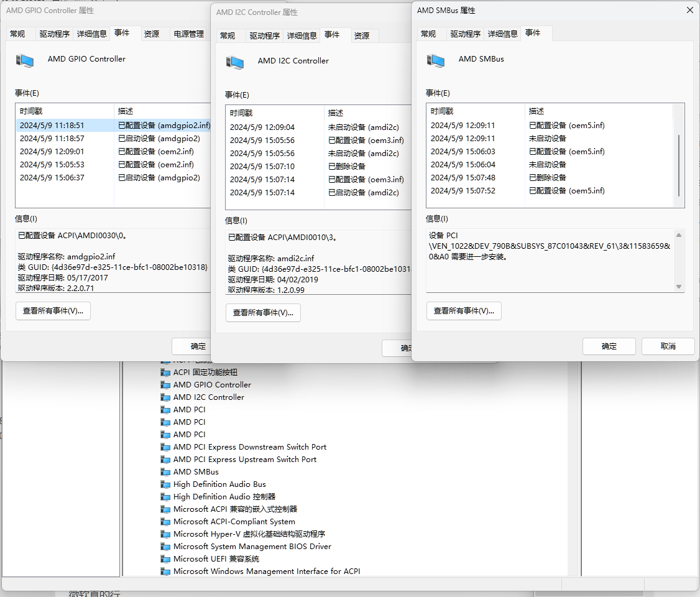Click the Microsoft System Management BIOS Driver icon
Screen dimensions: 700x597
165,547
